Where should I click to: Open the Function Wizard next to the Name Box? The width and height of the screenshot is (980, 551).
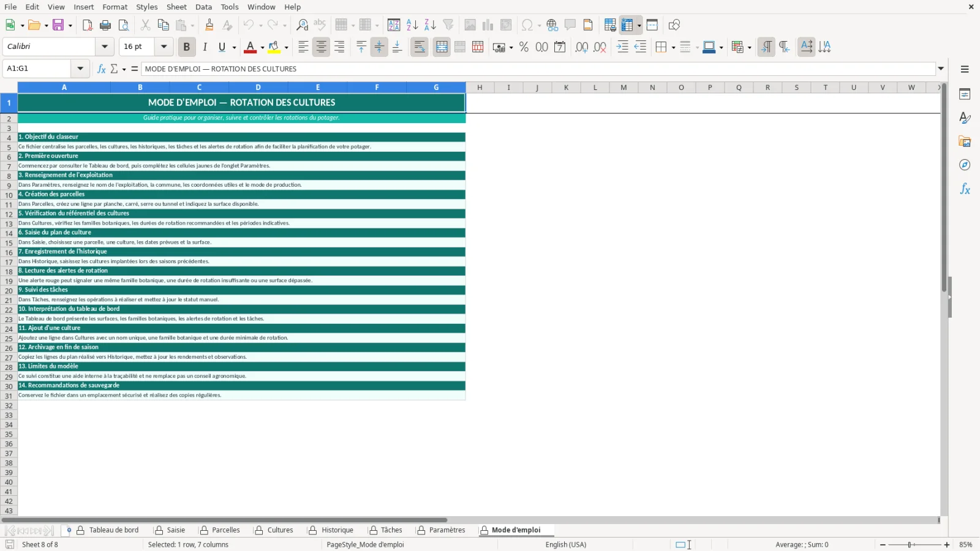(x=102, y=69)
